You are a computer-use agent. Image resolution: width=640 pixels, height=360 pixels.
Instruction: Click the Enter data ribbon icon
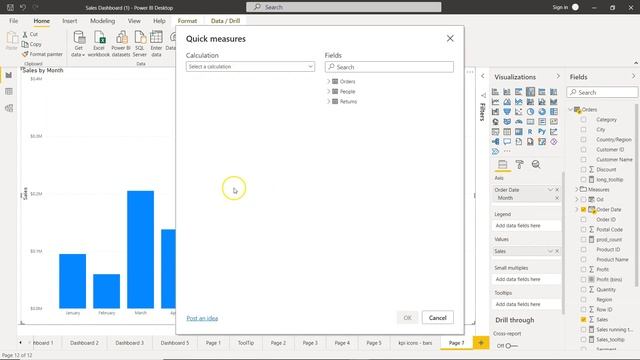coord(156,44)
